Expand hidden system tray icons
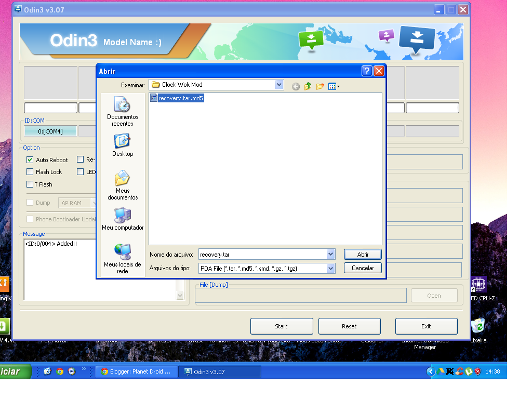 pos(431,371)
